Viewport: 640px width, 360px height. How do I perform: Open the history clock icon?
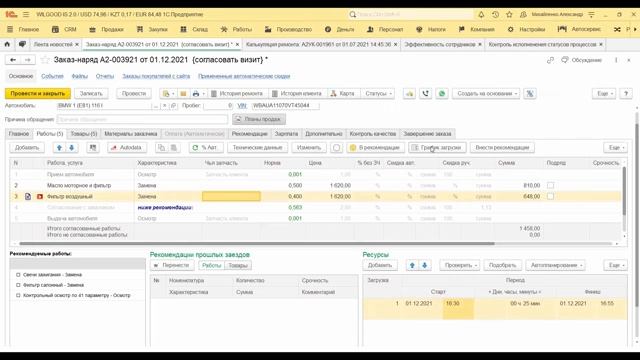click(495, 14)
